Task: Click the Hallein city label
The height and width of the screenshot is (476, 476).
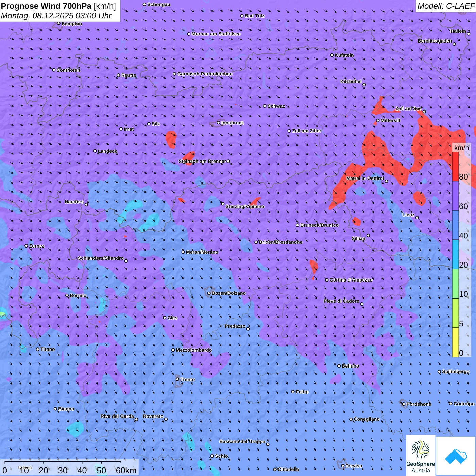Action: [x=458, y=31]
